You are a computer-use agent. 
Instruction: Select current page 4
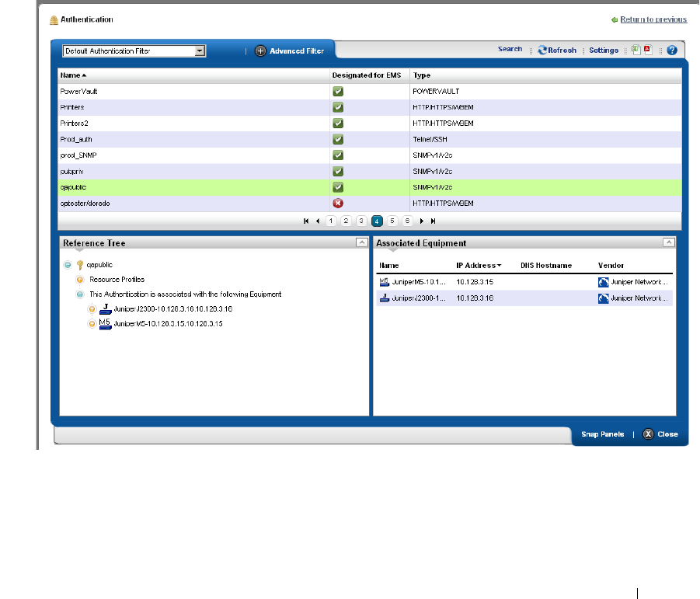[x=377, y=221]
